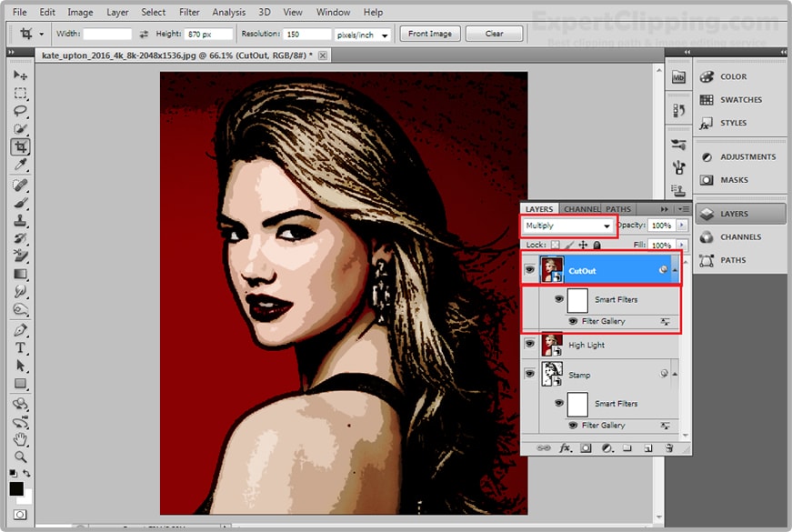Screen dimensions: 792x532
Task: Open the Multiply blend mode dropdown
Action: (x=568, y=226)
